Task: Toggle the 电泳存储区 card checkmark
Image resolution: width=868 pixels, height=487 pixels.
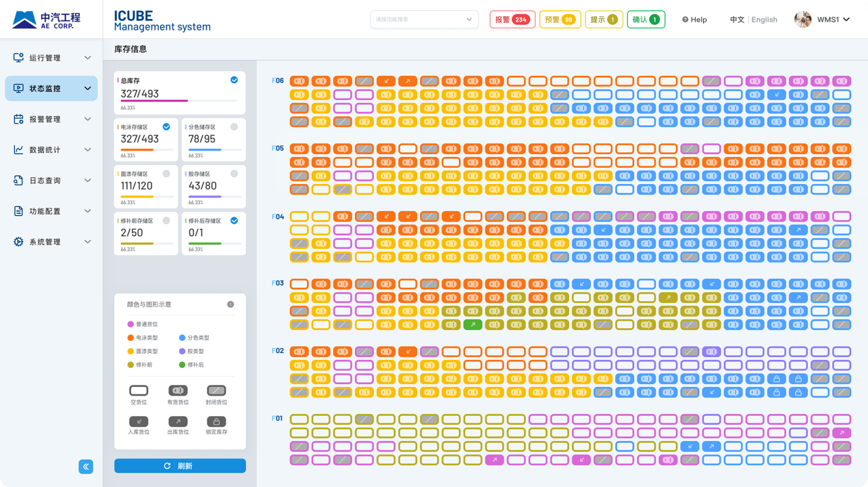Action: click(166, 126)
